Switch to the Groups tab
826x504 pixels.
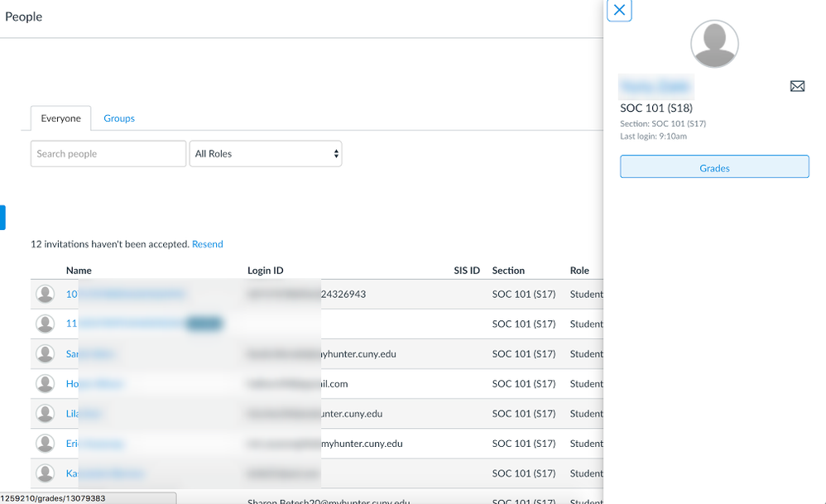(x=119, y=118)
